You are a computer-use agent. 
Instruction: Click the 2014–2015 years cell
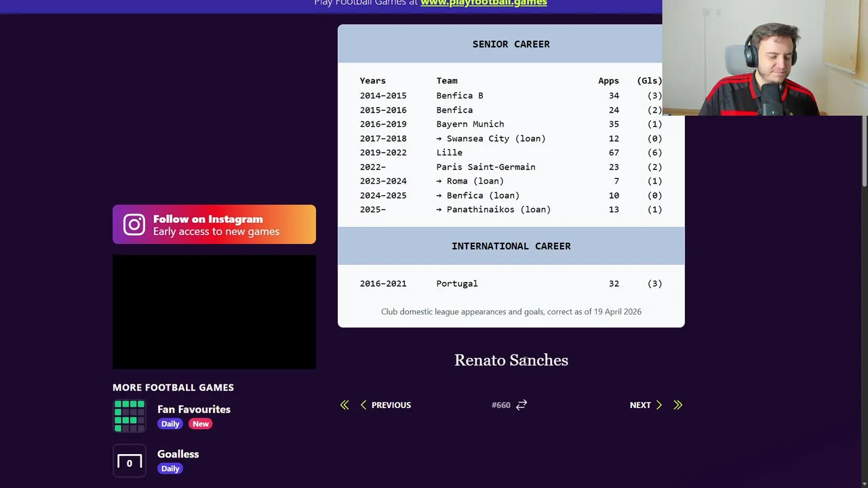click(x=383, y=96)
